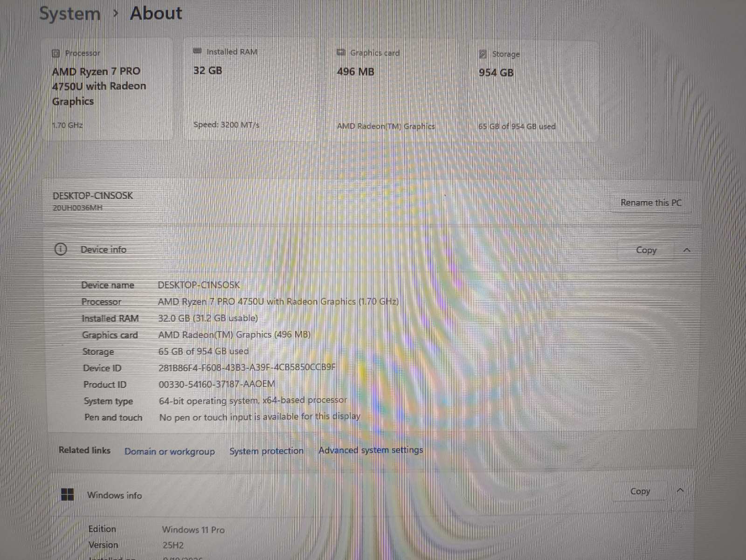
Task: Open Advanced system settings link
Action: [x=371, y=450]
